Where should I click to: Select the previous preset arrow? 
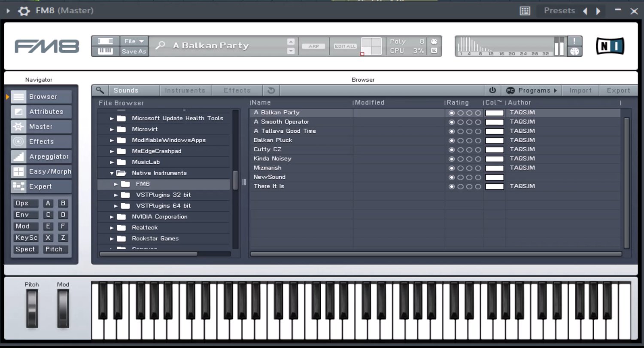(585, 11)
